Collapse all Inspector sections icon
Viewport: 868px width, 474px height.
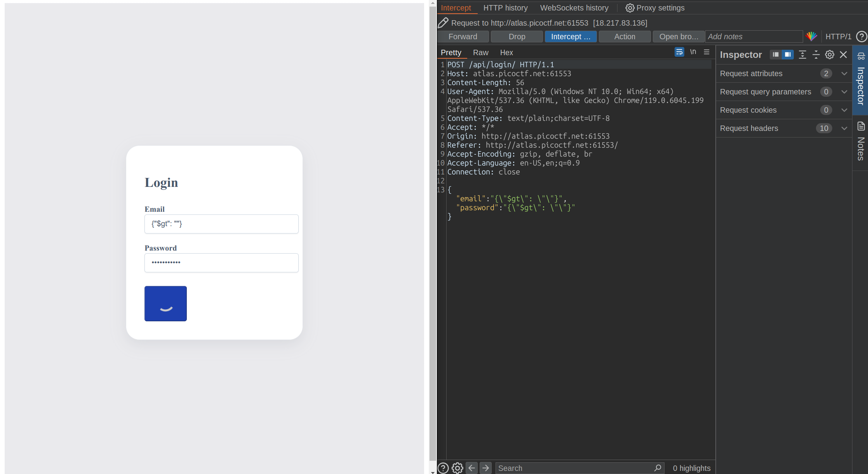point(816,55)
